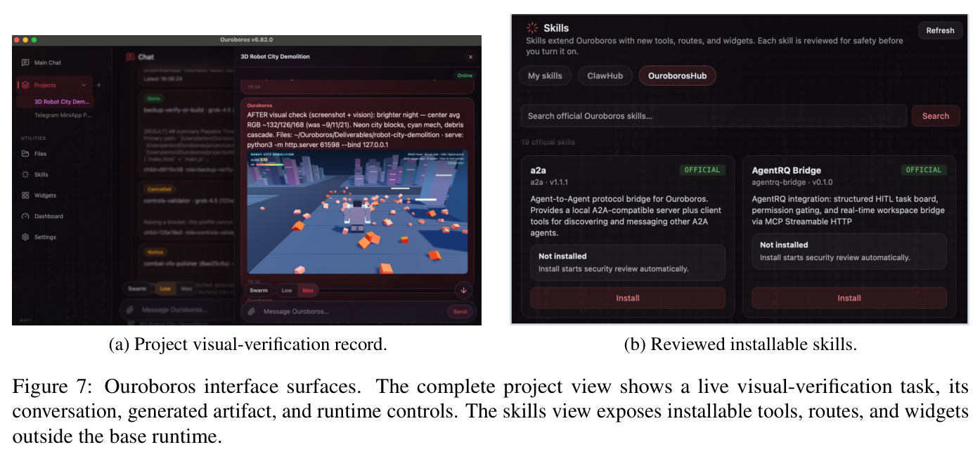This screenshot has width=980, height=459.
Task: Click the a2a · v1.1.1 version text
Action: coord(552,182)
